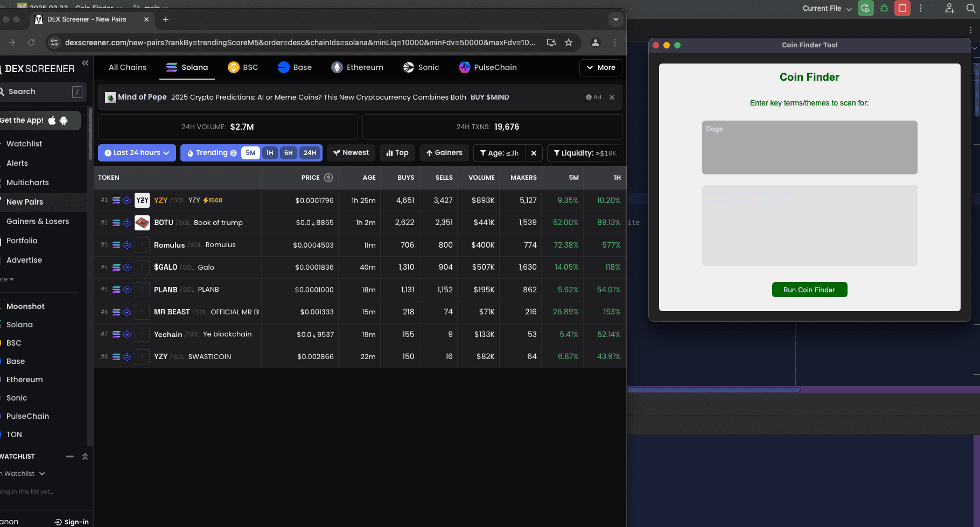Open the Age ≤3h filter
Viewport: 980px width, 527px height.
pyautogui.click(x=500, y=153)
